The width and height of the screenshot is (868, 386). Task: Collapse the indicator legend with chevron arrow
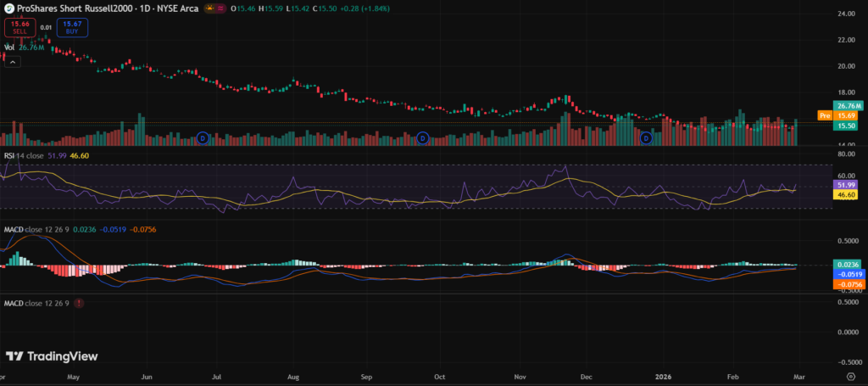[13, 62]
